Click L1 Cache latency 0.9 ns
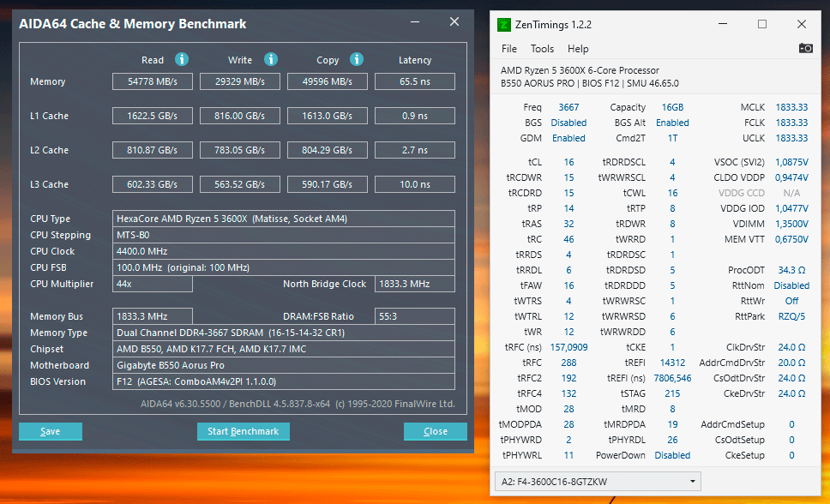830x504 pixels. click(415, 116)
